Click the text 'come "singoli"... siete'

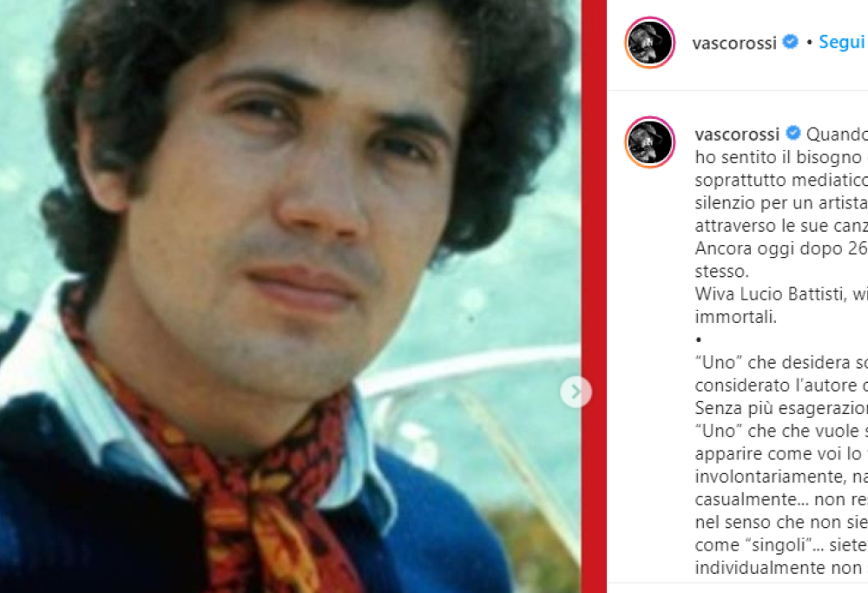[x=781, y=545]
